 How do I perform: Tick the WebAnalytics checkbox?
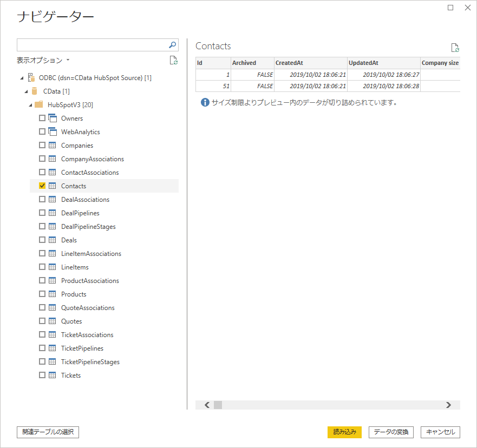42,131
